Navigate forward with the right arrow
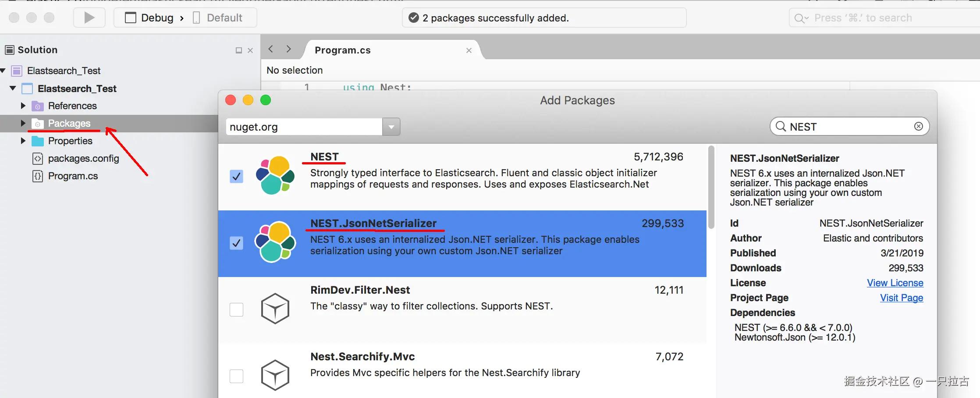This screenshot has width=980, height=398. (288, 49)
